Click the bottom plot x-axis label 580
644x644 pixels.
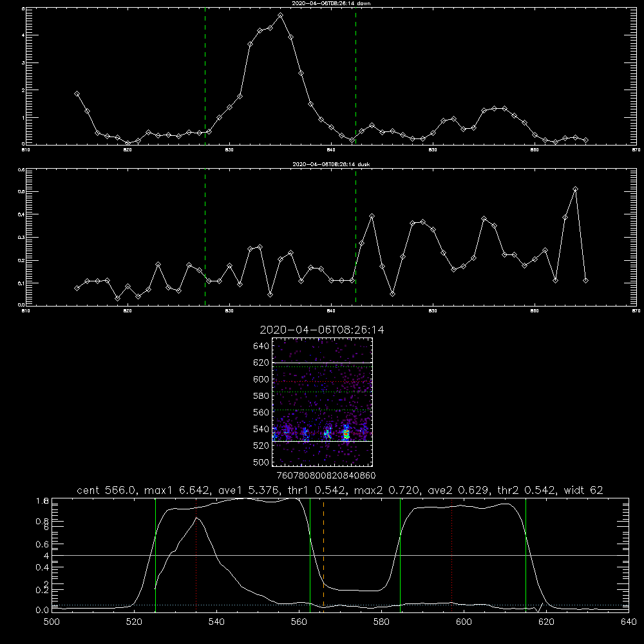tap(381, 622)
